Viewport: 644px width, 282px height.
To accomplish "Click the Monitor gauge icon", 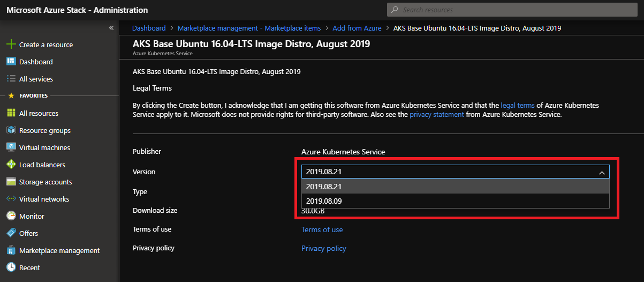I will click(11, 216).
